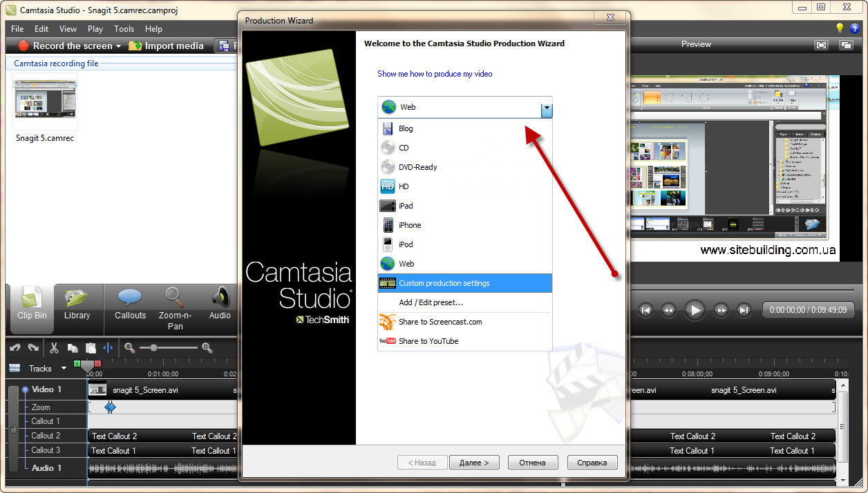The image size is (868, 493).
Task: Click Import media button
Action: click(x=166, y=46)
